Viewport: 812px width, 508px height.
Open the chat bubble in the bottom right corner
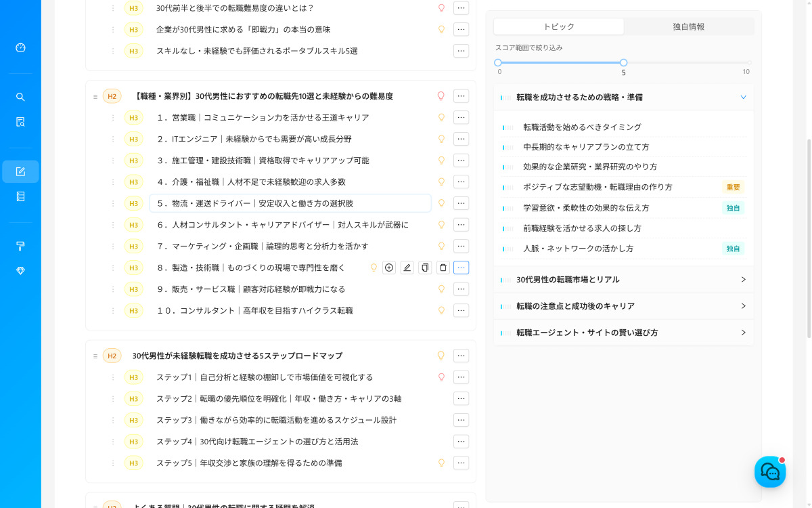point(770,471)
